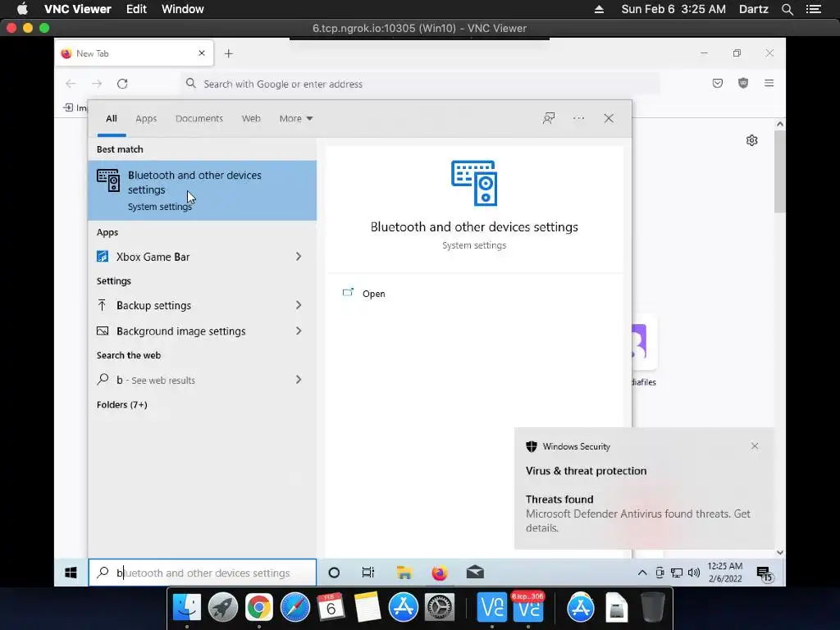Close the Firefox New Tab
Image resolution: width=840 pixels, height=630 pixels.
[x=202, y=53]
